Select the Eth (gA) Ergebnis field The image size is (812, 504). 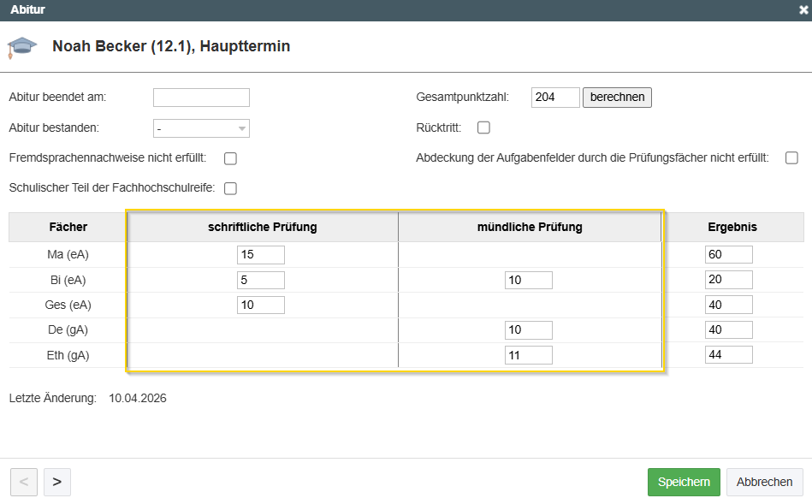tap(728, 355)
